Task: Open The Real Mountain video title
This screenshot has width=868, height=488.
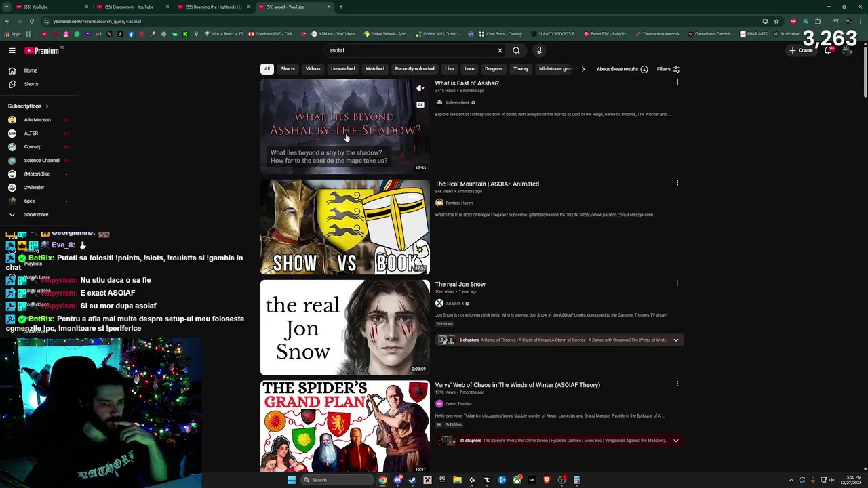Action: 487,184
